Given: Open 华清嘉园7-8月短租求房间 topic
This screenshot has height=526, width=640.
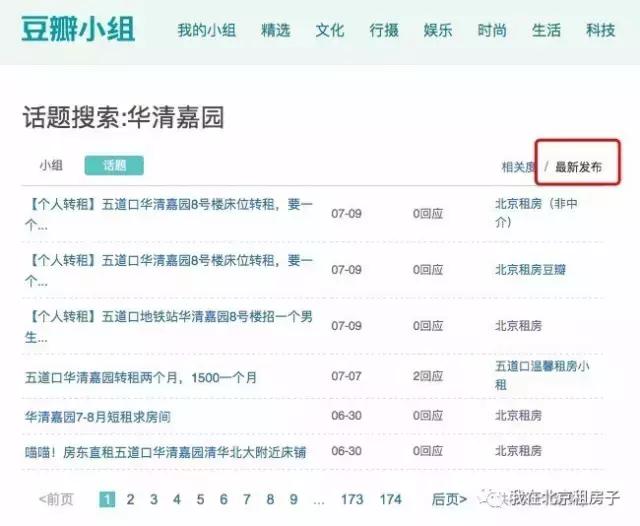Looking at the screenshot, I should (x=98, y=417).
